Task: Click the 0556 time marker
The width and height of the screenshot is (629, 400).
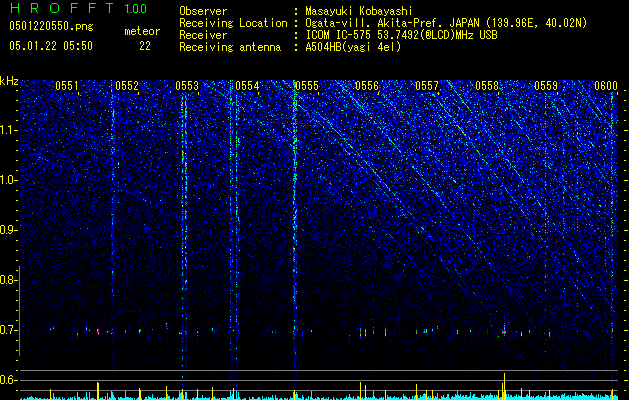Action: click(x=367, y=85)
